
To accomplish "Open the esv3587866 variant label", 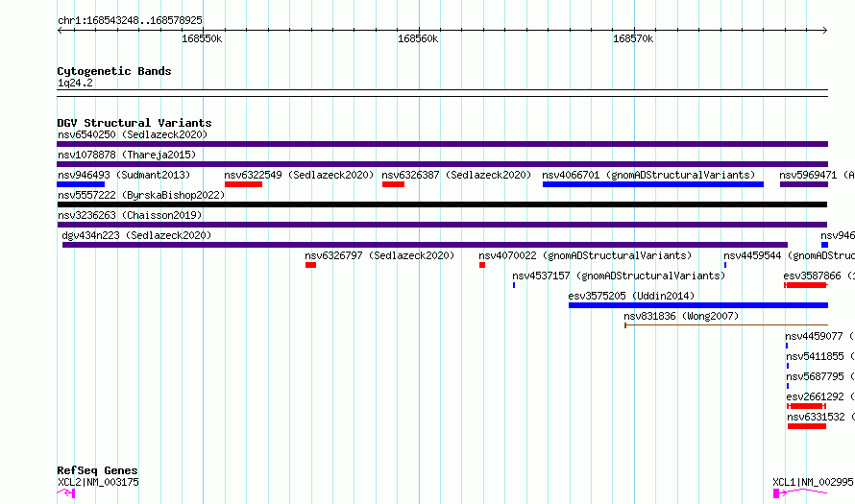I will (x=819, y=276).
